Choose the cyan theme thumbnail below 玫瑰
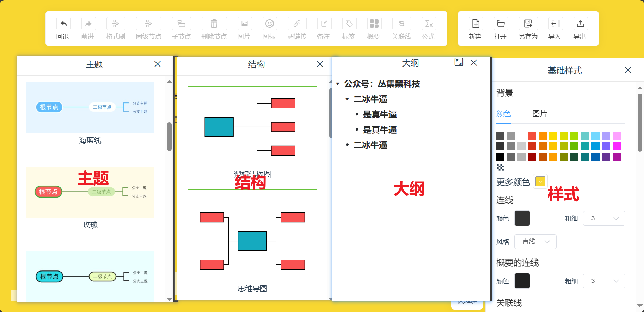The width and height of the screenshot is (644, 312). pyautogui.click(x=90, y=276)
